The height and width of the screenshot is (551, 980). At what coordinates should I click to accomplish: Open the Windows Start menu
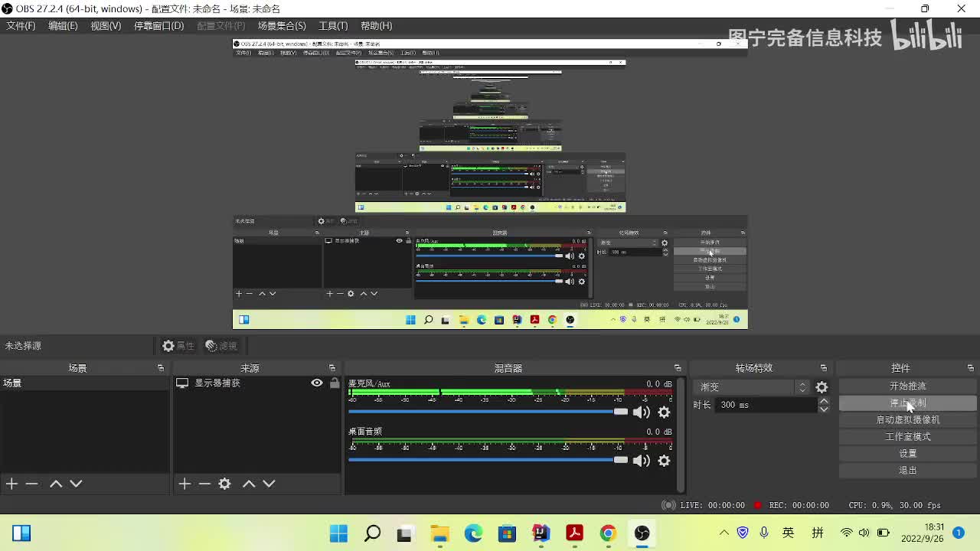coord(338,533)
